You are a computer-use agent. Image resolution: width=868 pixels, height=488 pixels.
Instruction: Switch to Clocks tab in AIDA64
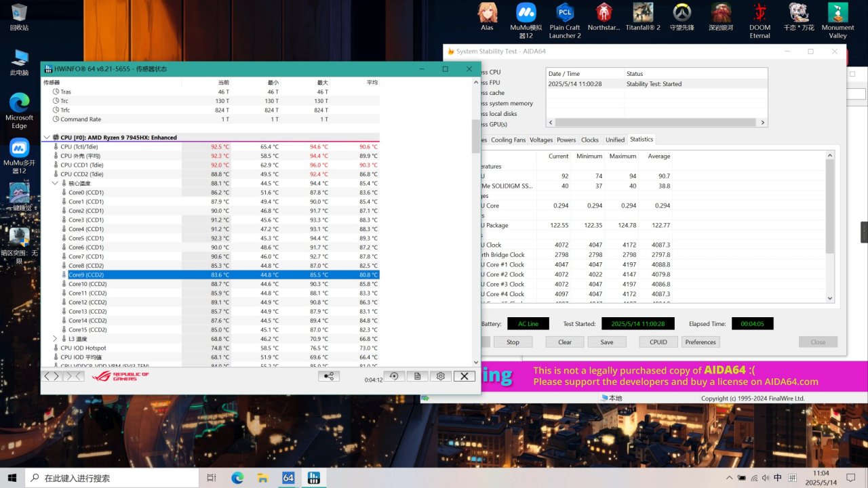[x=590, y=140]
